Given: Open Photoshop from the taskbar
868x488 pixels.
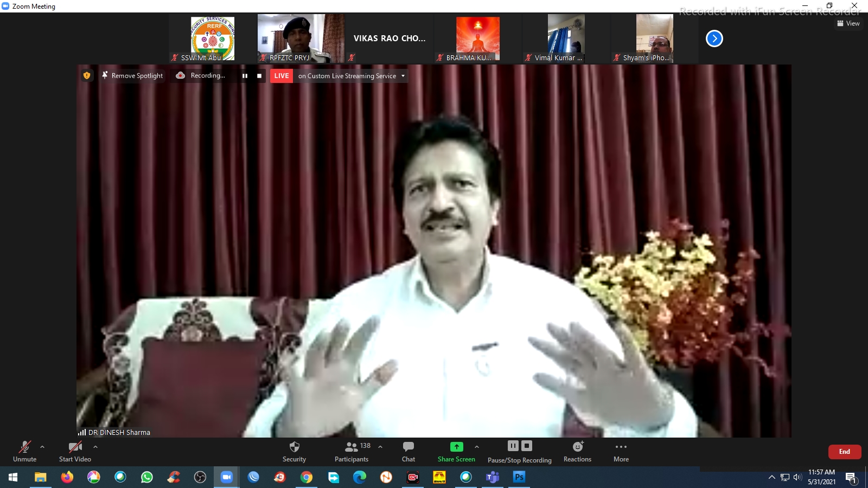Looking at the screenshot, I should point(519,477).
